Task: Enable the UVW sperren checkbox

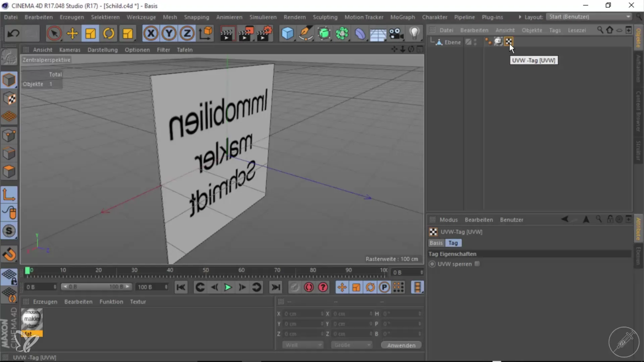Action: coord(477,264)
